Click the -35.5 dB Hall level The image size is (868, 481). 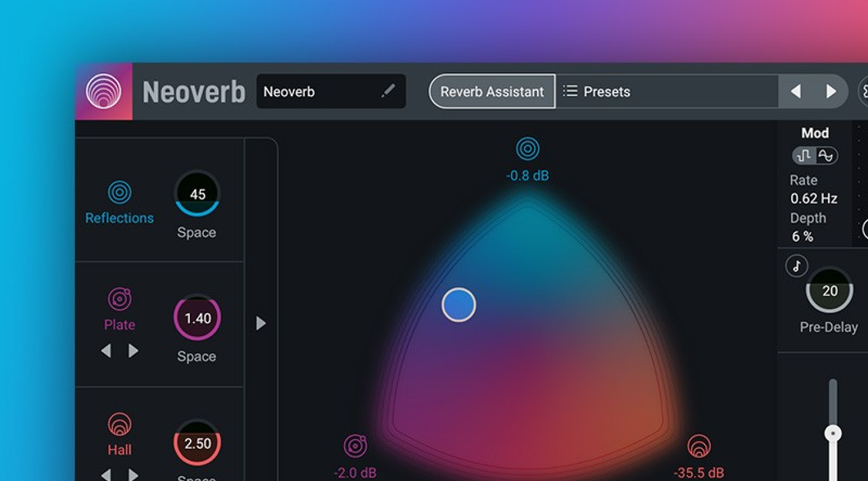[698, 473]
